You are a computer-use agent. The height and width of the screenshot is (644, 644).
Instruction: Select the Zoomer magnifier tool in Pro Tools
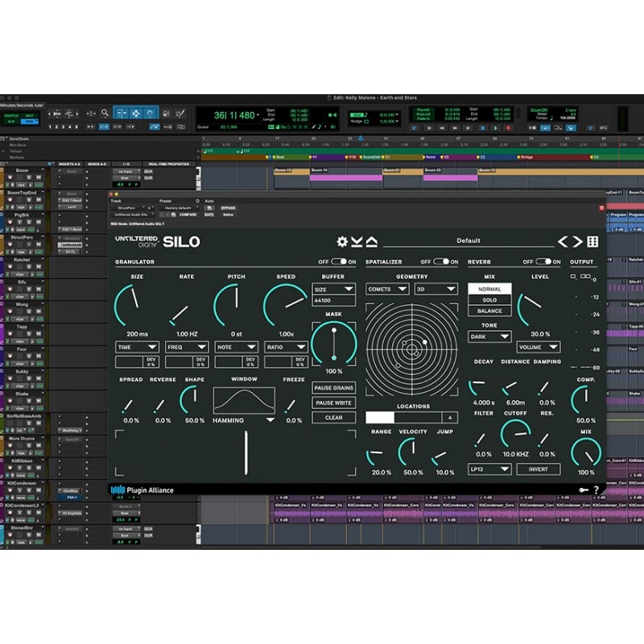click(x=105, y=113)
